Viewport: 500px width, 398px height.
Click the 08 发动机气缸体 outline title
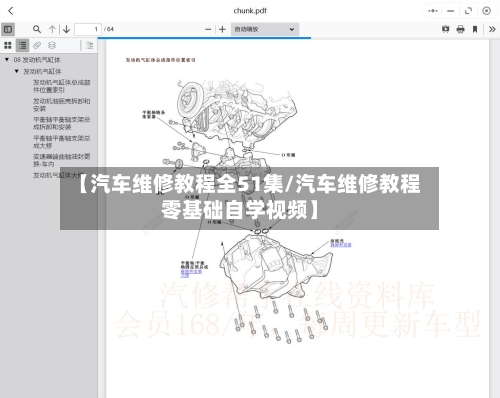(x=37, y=60)
